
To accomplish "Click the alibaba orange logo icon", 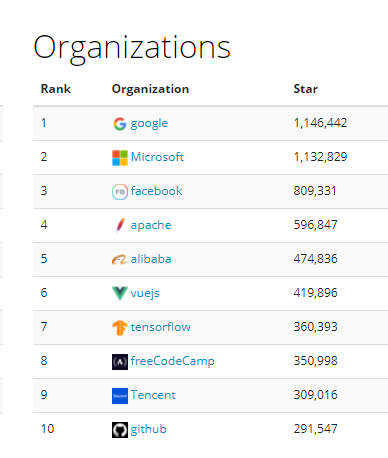I will coord(120,260).
